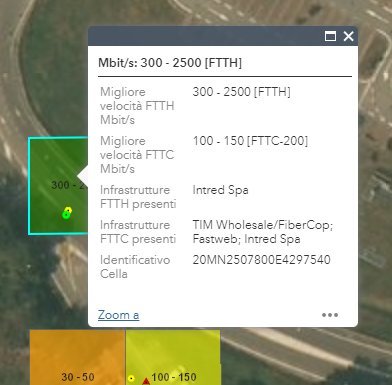This screenshot has height=385, width=392.
Task: Click the 'TIM Wholesale/FiberCop' FTTC providers text
Action: tap(262, 225)
